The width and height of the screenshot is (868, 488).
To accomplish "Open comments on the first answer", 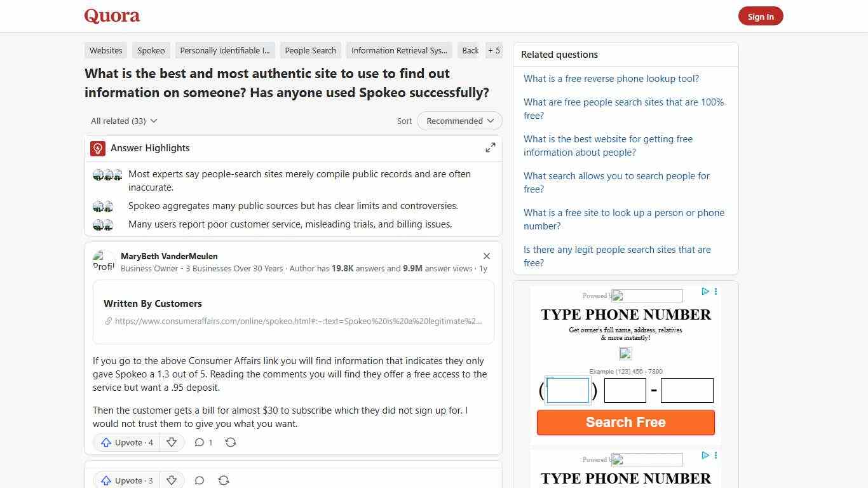I will (202, 442).
